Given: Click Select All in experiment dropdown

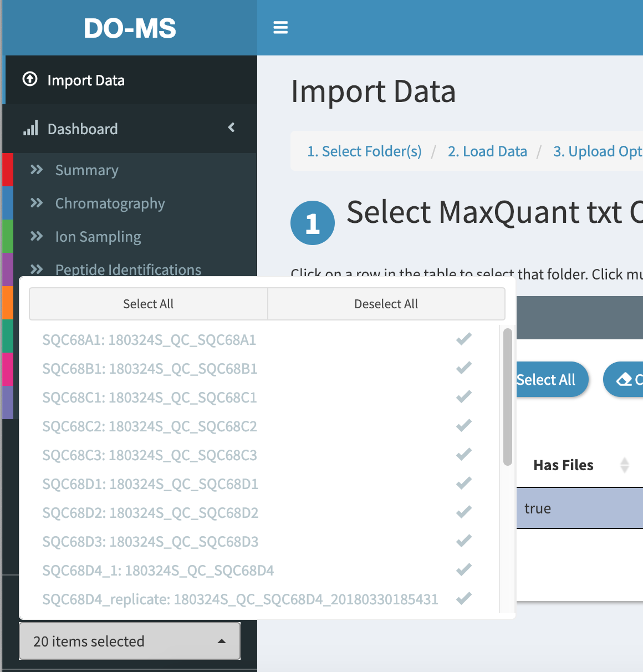Looking at the screenshot, I should (149, 304).
